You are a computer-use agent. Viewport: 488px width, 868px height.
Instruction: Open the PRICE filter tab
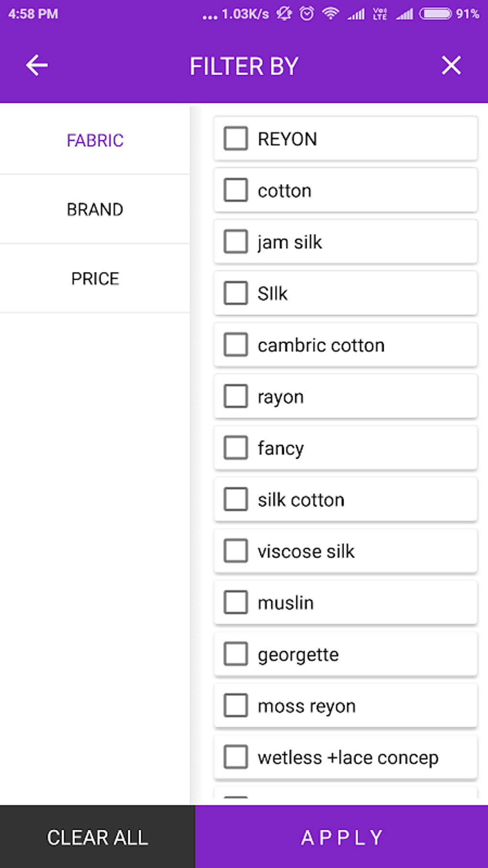(95, 279)
